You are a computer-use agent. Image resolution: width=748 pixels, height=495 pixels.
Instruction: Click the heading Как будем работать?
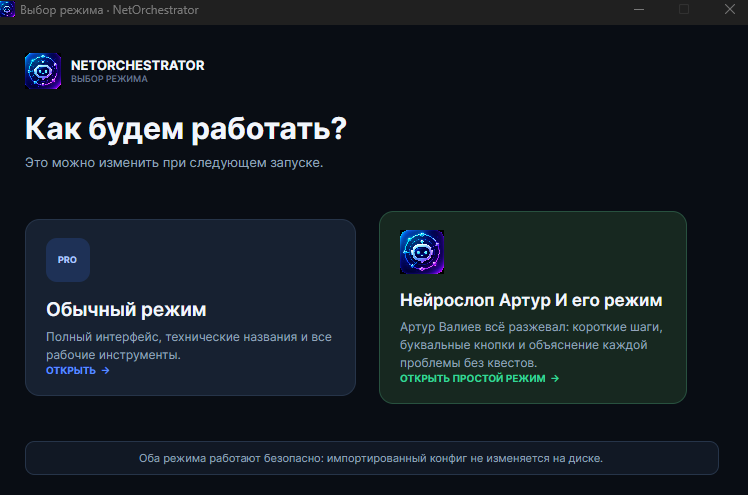186,128
